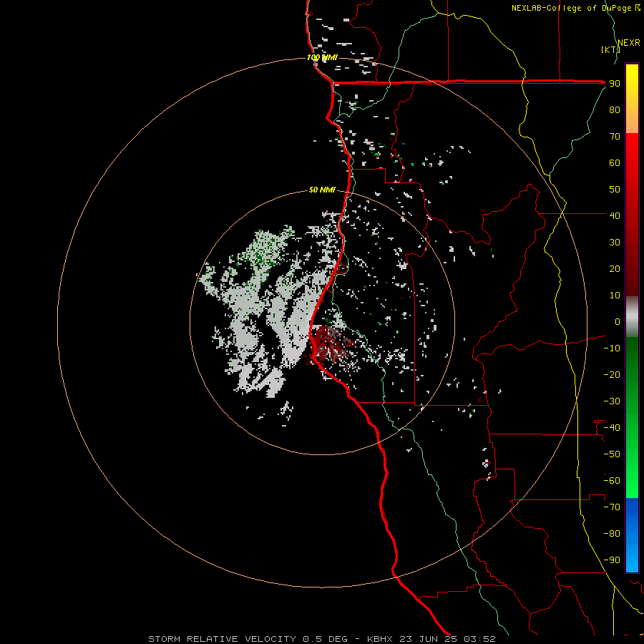This screenshot has height=644, width=644.
Task: Pick the gray zero-velocity color bar segment
Action: pos(632,316)
